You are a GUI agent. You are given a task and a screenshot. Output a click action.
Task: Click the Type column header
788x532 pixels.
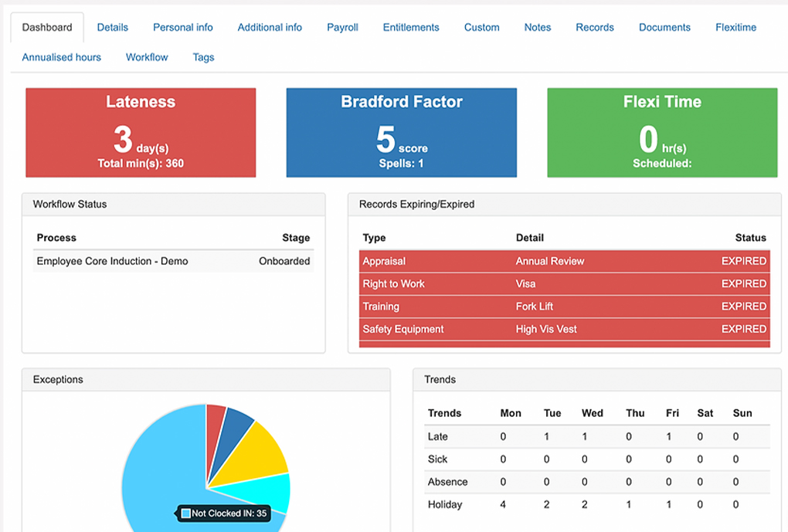(x=375, y=238)
